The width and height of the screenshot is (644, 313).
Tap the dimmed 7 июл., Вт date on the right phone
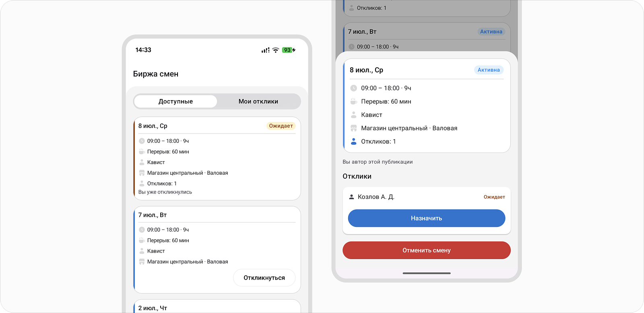362,32
